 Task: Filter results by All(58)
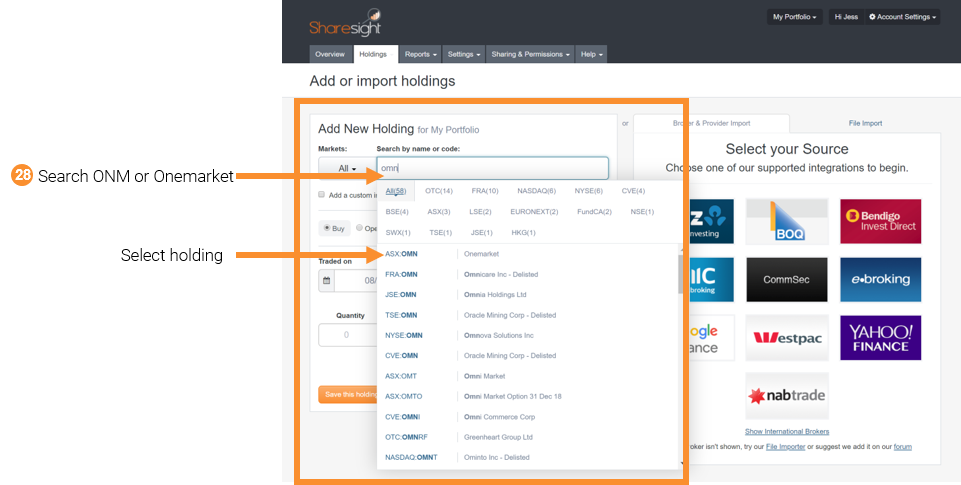pyautogui.click(x=396, y=191)
